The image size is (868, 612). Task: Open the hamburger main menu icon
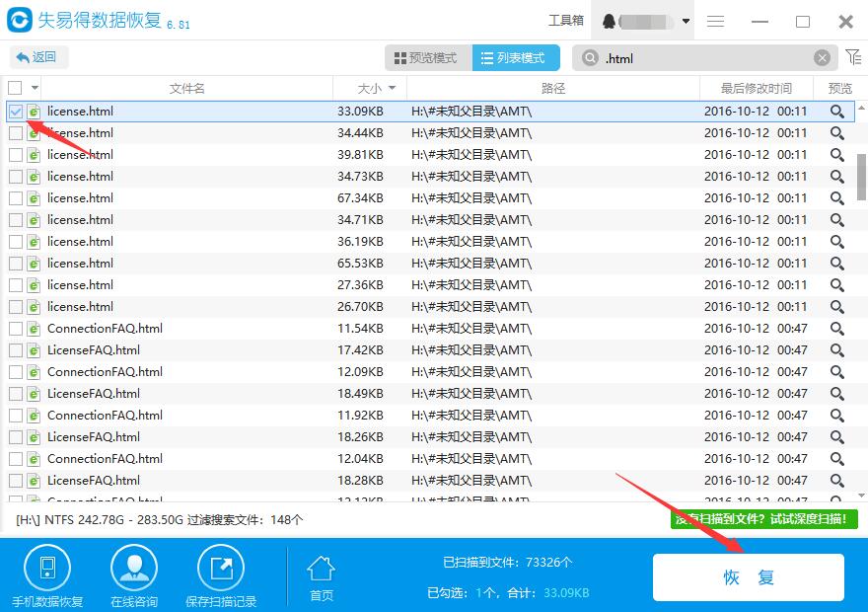point(715,21)
